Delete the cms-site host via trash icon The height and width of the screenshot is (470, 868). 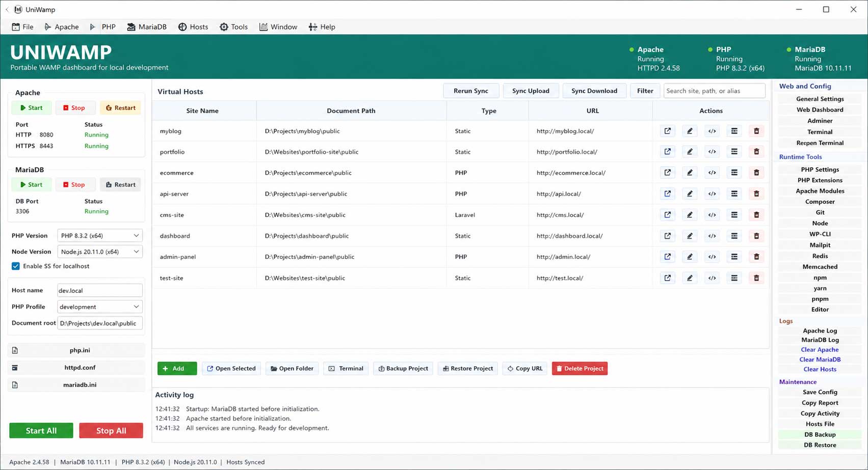756,215
